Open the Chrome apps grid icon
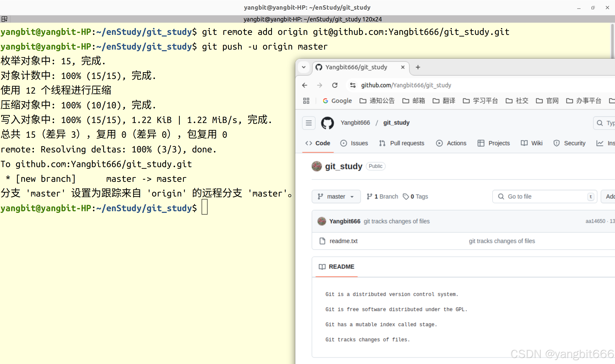The image size is (615, 364). pyautogui.click(x=306, y=101)
